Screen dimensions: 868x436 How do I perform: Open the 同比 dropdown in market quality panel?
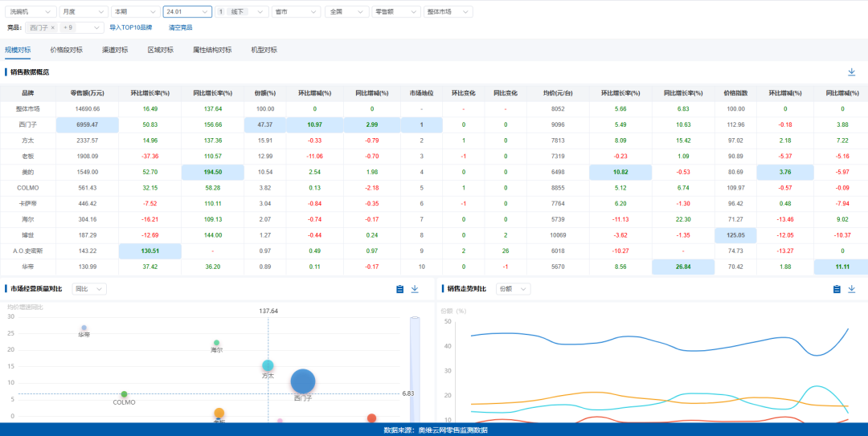(89, 289)
